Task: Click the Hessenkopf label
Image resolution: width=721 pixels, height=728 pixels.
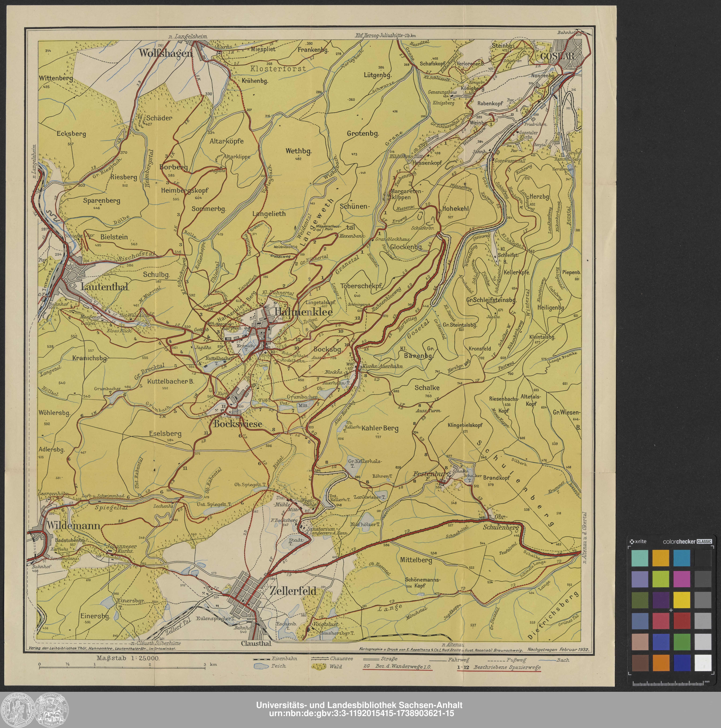Action: (x=427, y=163)
